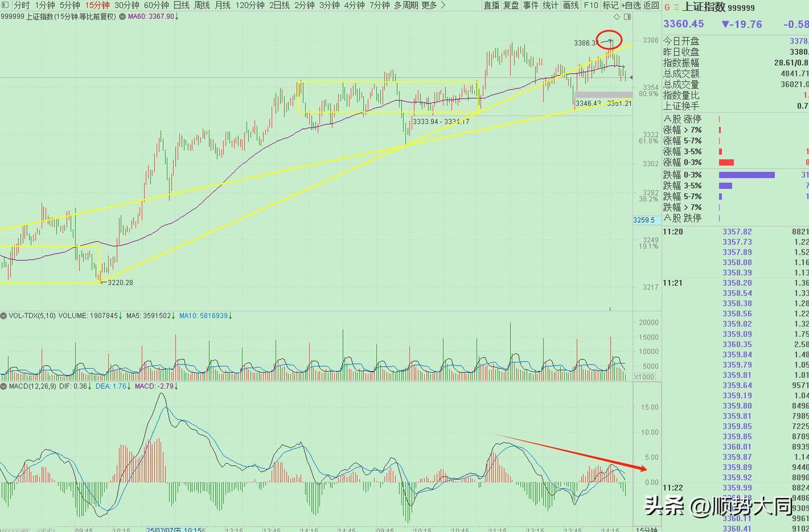The image size is (809, 532).
Task: Click the 复盘 replay button
Action: tap(511, 5)
